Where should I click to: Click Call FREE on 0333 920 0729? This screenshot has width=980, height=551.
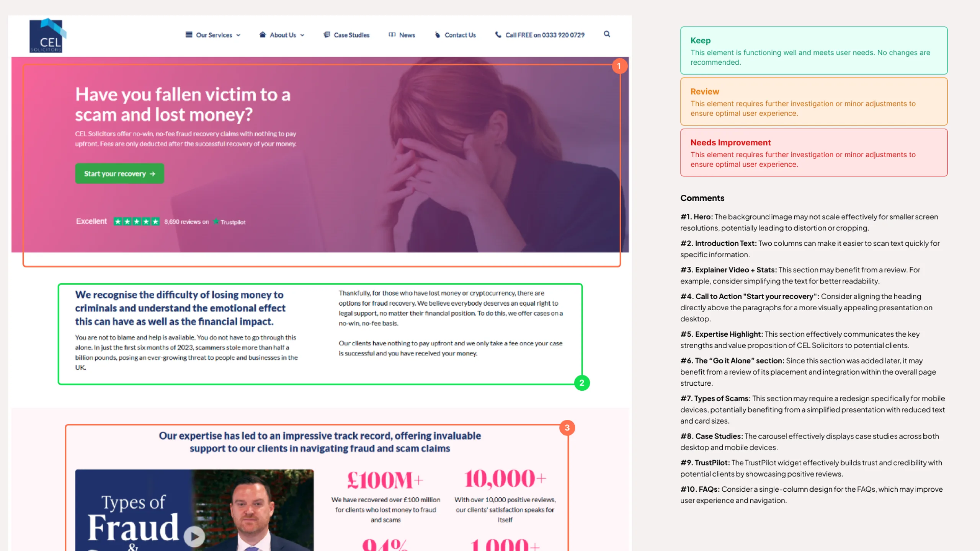(x=540, y=35)
